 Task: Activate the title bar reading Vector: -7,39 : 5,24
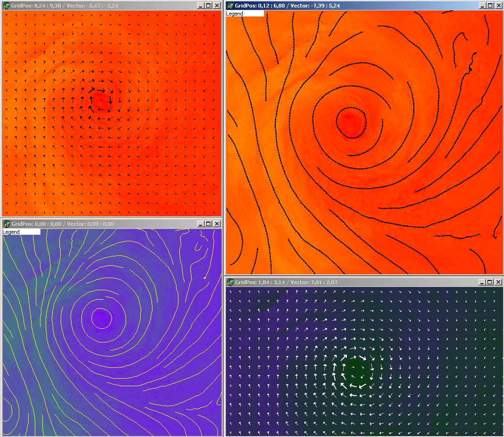pyautogui.click(x=320, y=6)
